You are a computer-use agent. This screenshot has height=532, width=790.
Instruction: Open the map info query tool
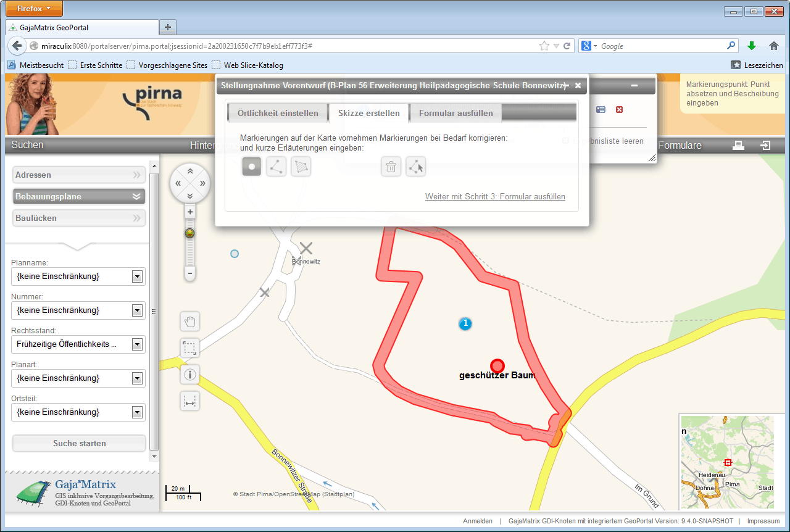190,374
